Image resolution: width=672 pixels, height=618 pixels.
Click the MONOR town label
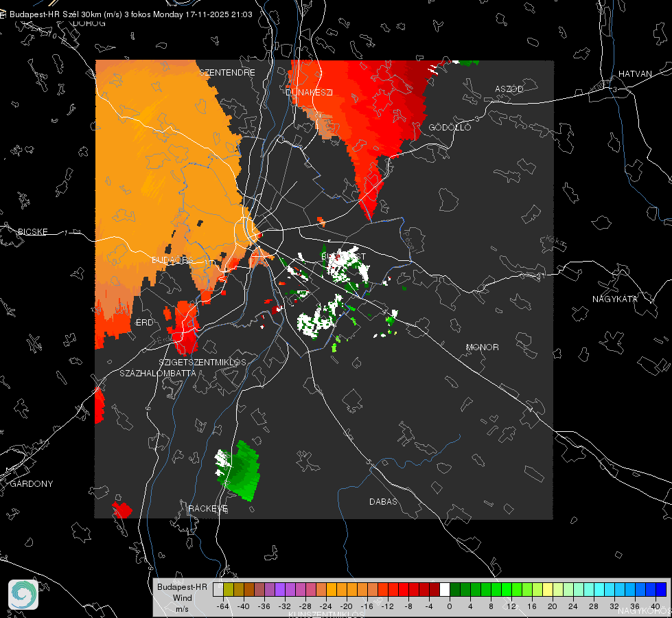(482, 347)
